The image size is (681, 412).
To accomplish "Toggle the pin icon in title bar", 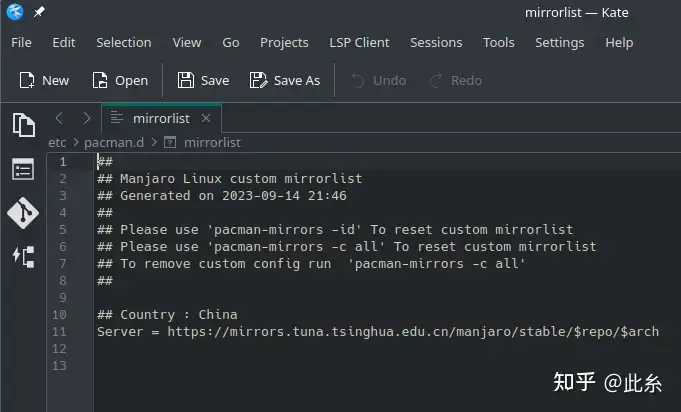I will pyautogui.click(x=39, y=13).
